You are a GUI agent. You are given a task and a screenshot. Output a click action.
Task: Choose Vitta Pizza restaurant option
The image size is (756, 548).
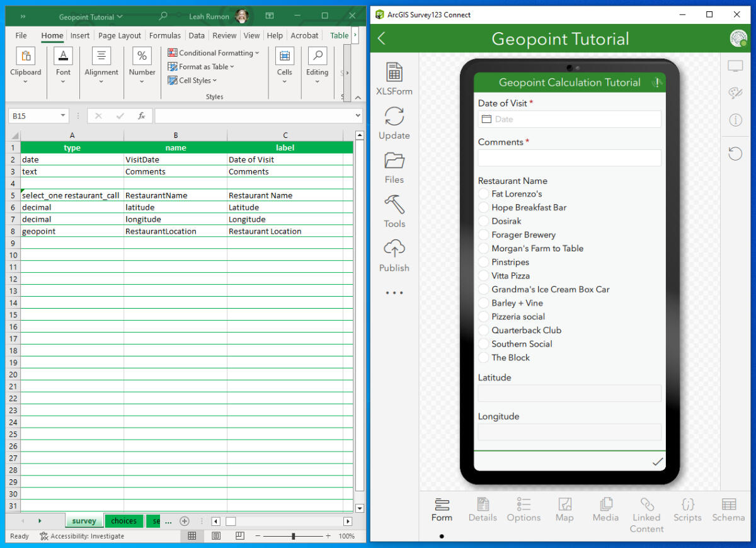(484, 276)
